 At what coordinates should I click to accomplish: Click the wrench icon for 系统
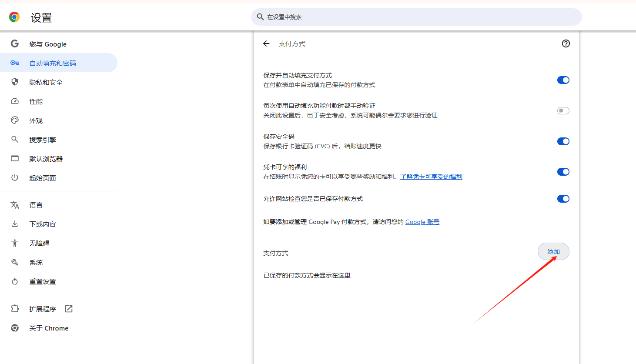click(15, 262)
